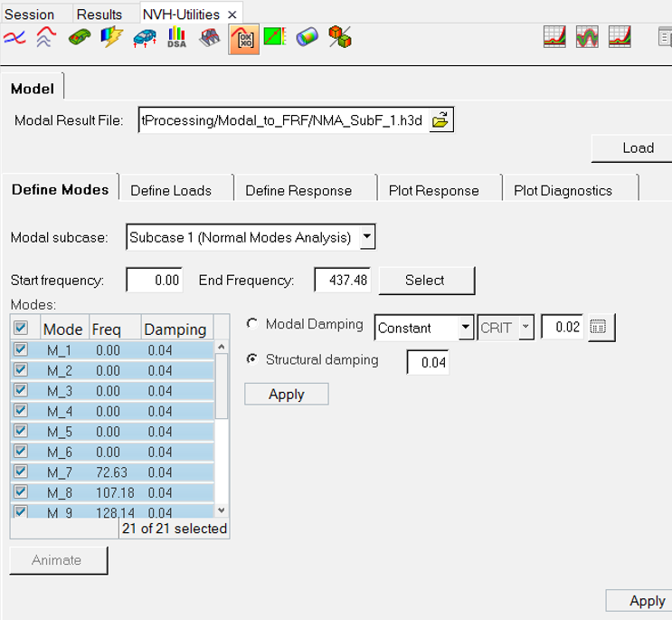Click the third grid plot icon

[x=620, y=37]
